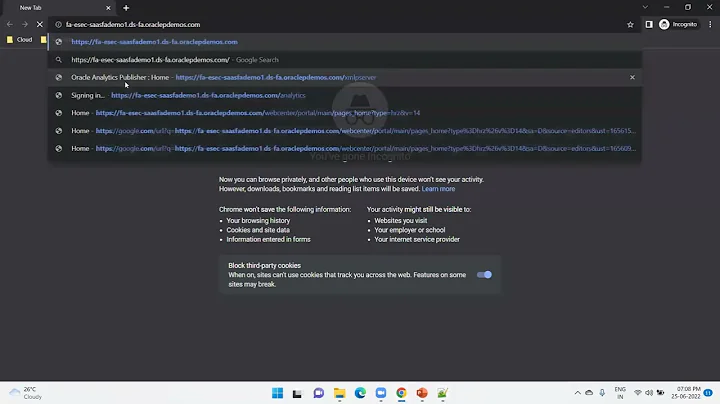Image resolution: width=720 pixels, height=404 pixels.
Task: Bookmark this page with the star icon
Action: tap(630, 25)
